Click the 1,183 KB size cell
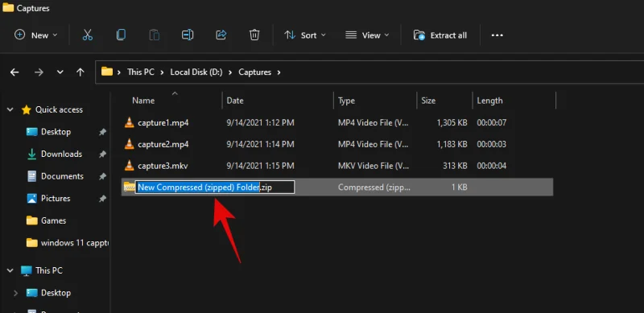The height and width of the screenshot is (313, 644). coord(452,144)
